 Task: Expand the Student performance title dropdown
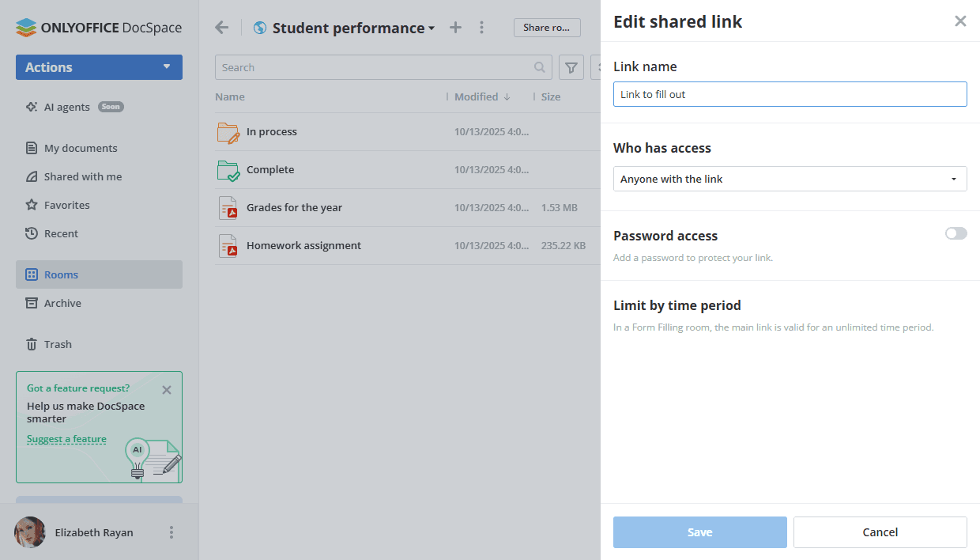432,28
